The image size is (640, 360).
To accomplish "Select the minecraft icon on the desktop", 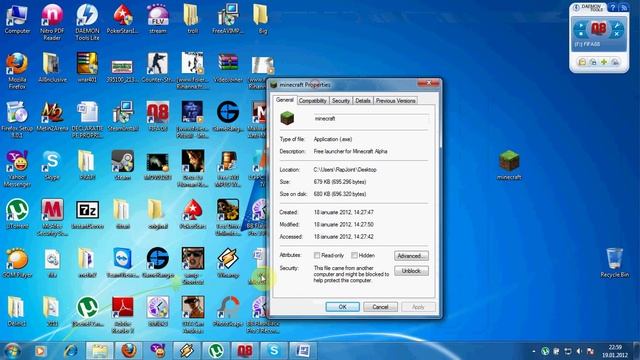I will click(509, 165).
